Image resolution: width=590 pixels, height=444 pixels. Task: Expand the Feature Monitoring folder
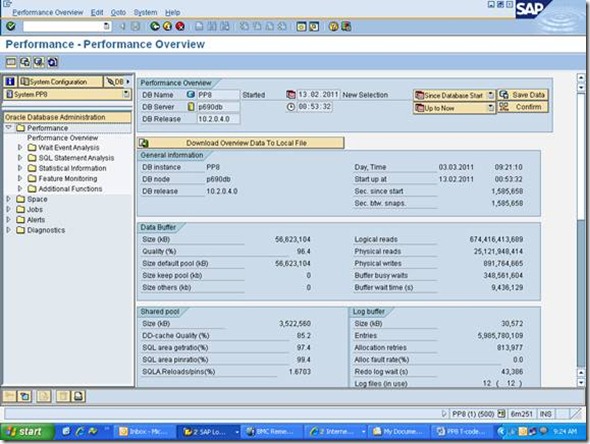pos(20,178)
